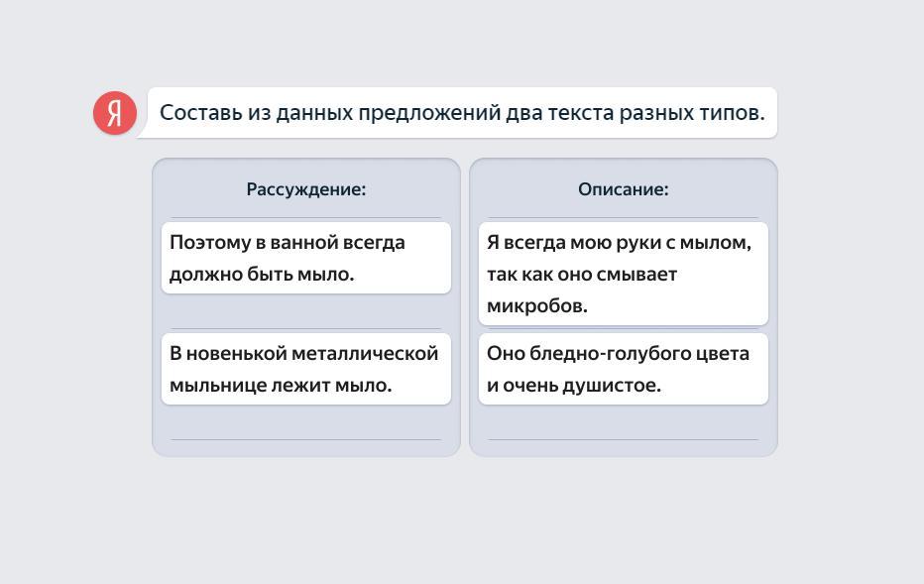Click the word "Поэтому" in the first card
The width and height of the screenshot is (924, 584).
pyautogui.click(x=208, y=242)
